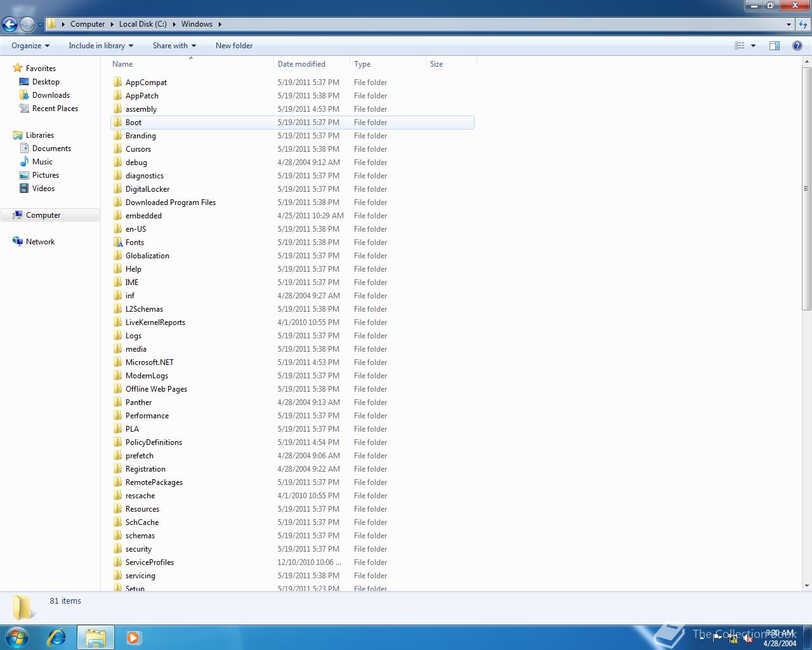Select the AppPatch folder icon
This screenshot has height=650, width=812.
117,96
